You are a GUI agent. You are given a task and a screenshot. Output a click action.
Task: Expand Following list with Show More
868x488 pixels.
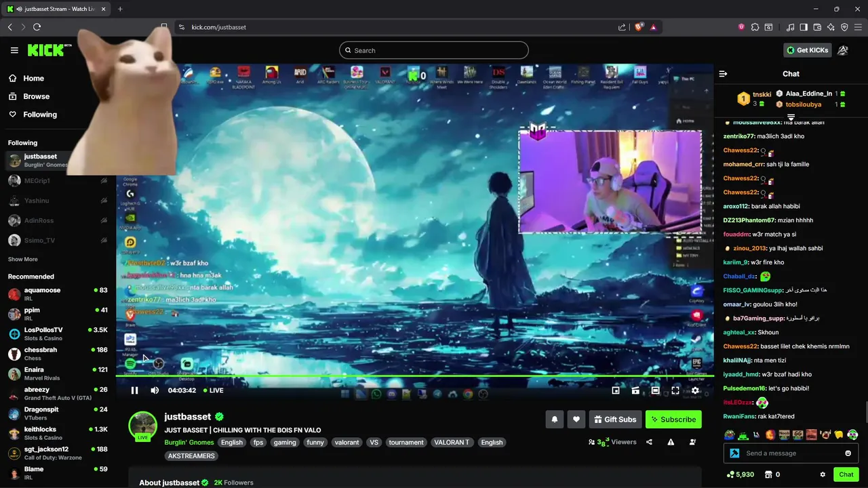(23, 260)
